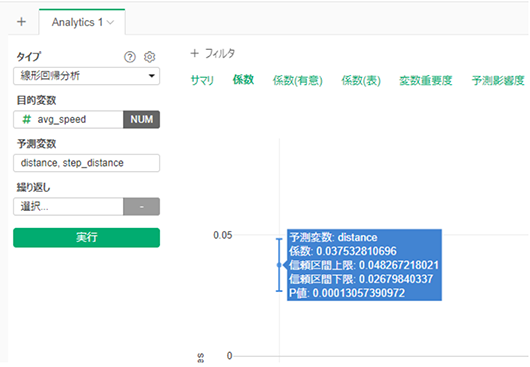This screenshot has height=367, width=530.
Task: Run the analysis with 実行 button
Action: coord(87,238)
